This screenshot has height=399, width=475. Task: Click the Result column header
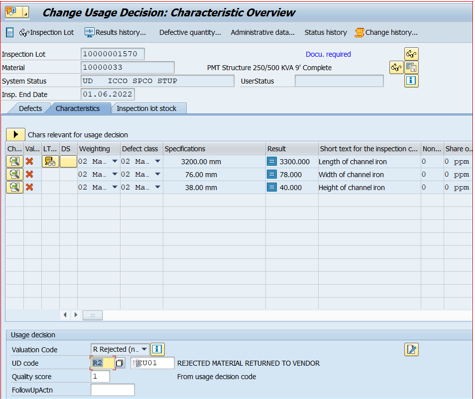[x=292, y=149]
